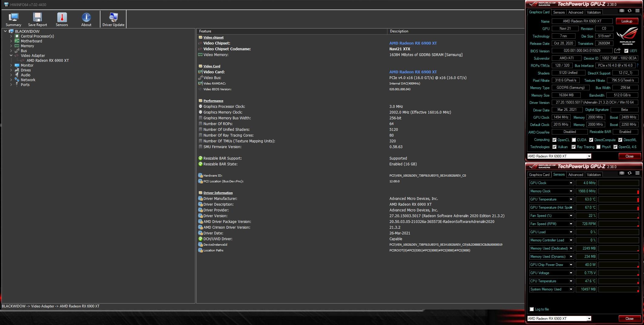Open Memory Clock sensor dropdown

pos(571,191)
